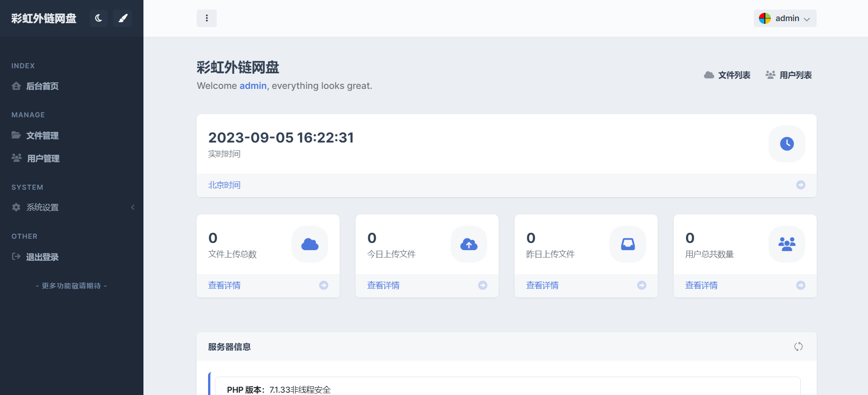Click cloud icon in 文件上传总数 card
Image resolution: width=868 pixels, height=395 pixels.
[310, 244]
